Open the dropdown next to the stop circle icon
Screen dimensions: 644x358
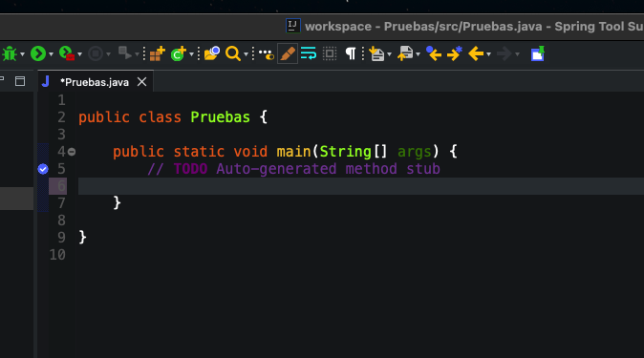108,54
